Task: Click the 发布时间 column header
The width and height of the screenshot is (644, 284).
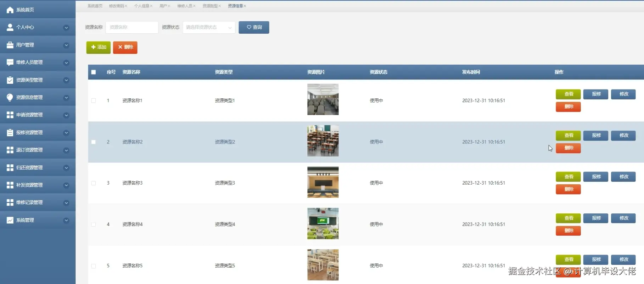Action: [x=471, y=72]
